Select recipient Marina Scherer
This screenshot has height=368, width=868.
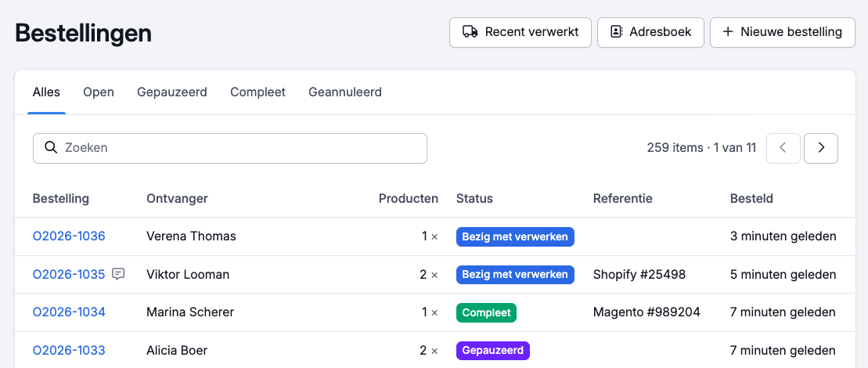pos(190,312)
